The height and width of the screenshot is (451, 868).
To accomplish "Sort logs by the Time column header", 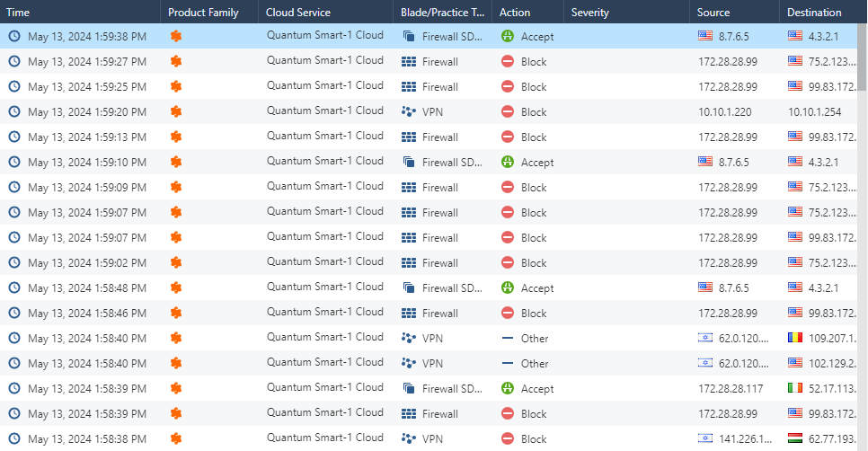I will point(19,13).
